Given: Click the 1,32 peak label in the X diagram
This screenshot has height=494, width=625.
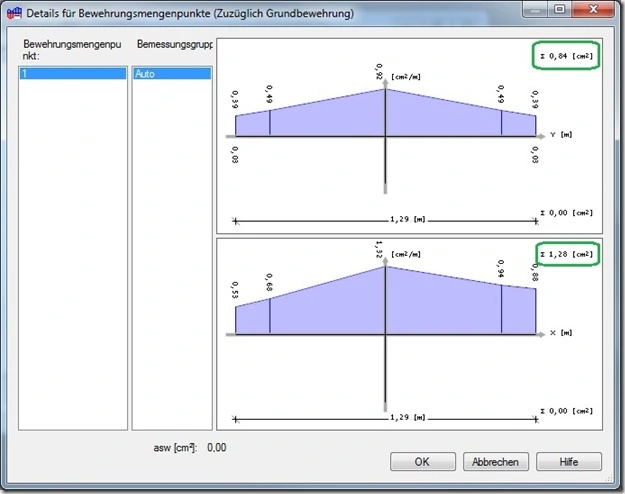Looking at the screenshot, I should 379,249.
